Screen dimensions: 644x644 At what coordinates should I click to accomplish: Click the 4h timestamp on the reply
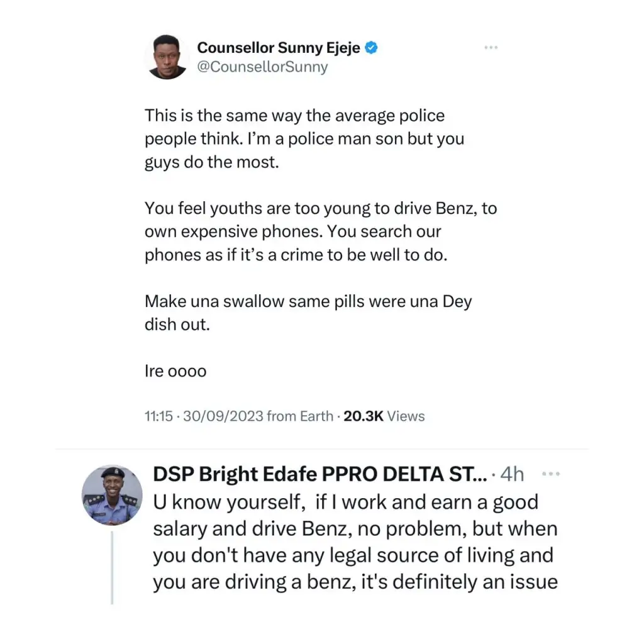pos(512,474)
